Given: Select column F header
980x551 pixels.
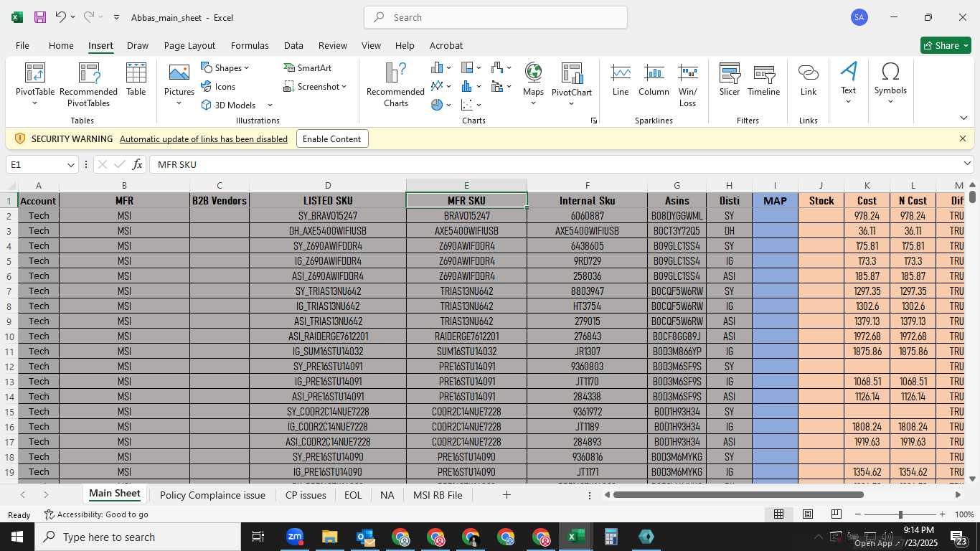Looking at the screenshot, I should (x=587, y=185).
